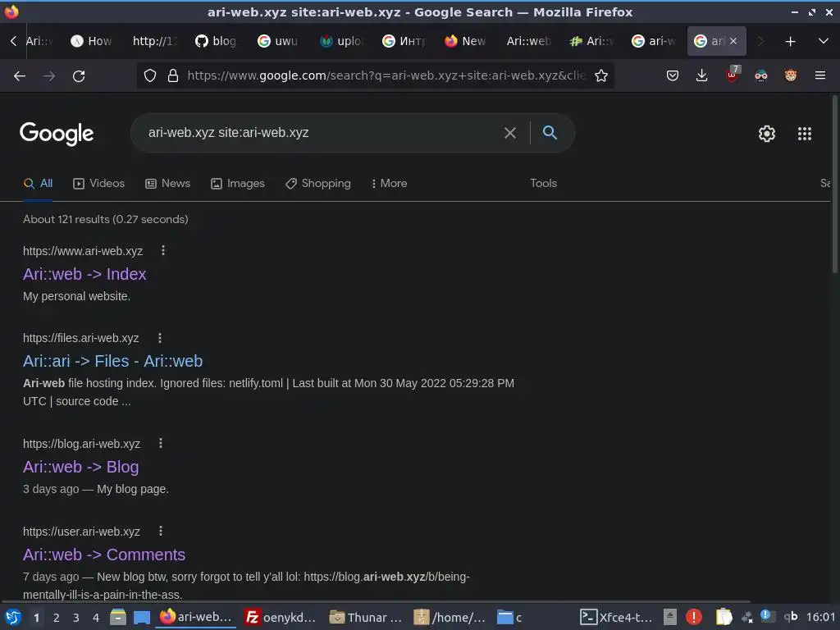
Task: Open the Tampermonkey extension icon
Action: click(790, 76)
